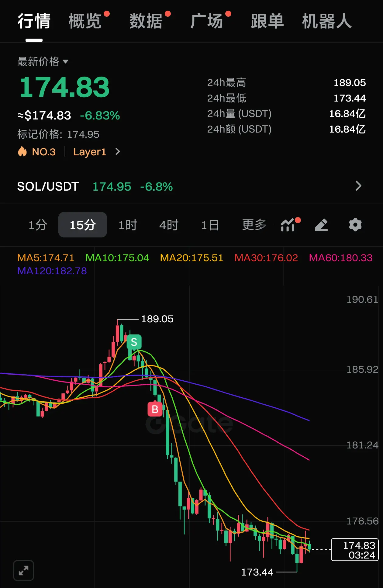Tap the B buy marker on chart

click(155, 409)
